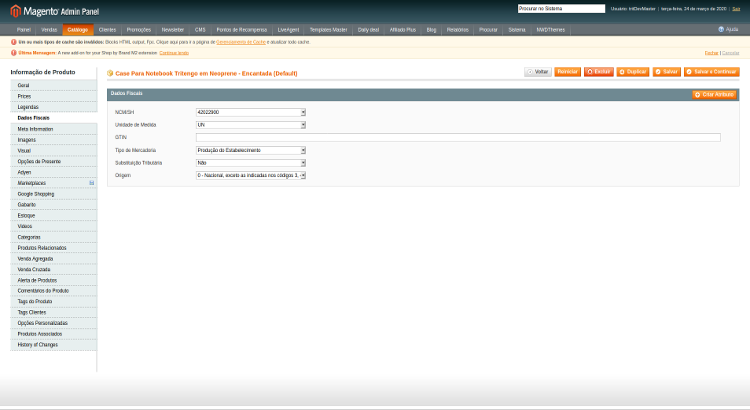Click the Criar Atributo button
The height and width of the screenshot is (410, 750).
pyautogui.click(x=714, y=95)
